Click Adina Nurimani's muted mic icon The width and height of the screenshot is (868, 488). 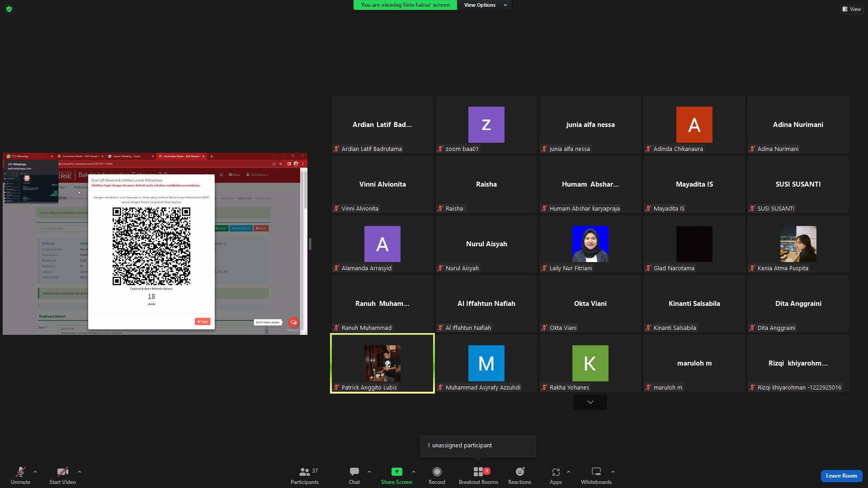(752, 149)
